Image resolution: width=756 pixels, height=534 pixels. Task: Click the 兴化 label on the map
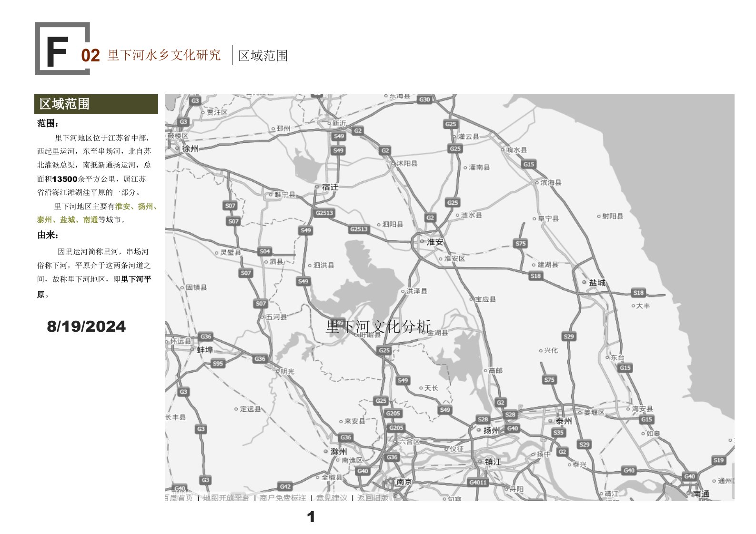[x=551, y=350]
